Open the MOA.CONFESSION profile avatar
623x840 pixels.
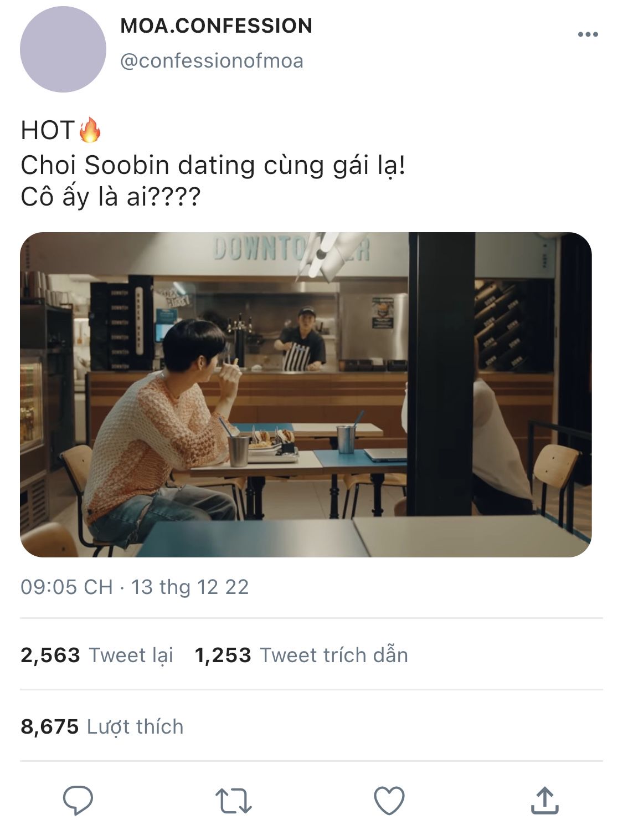pyautogui.click(x=63, y=49)
